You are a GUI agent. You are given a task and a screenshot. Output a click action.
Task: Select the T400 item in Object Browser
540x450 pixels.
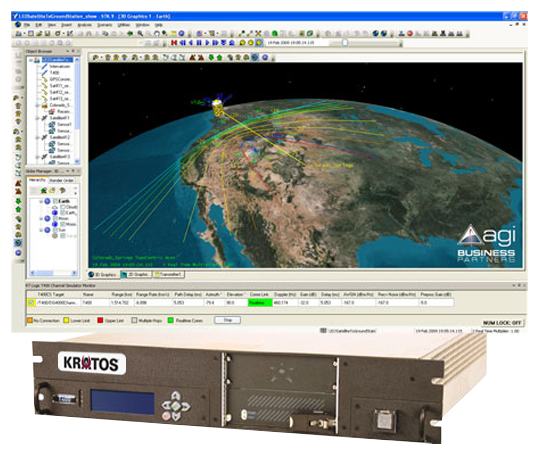54,73
